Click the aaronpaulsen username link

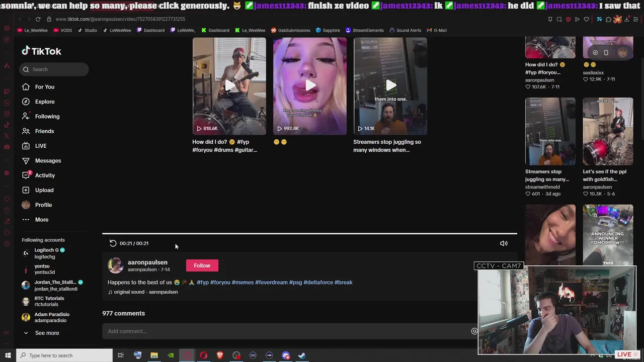(147, 262)
